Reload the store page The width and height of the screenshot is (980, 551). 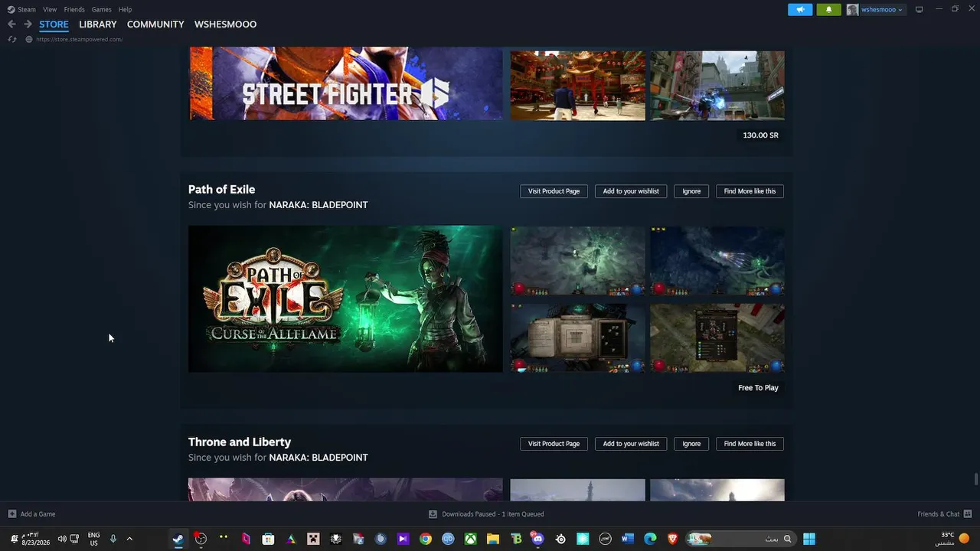[x=12, y=39]
